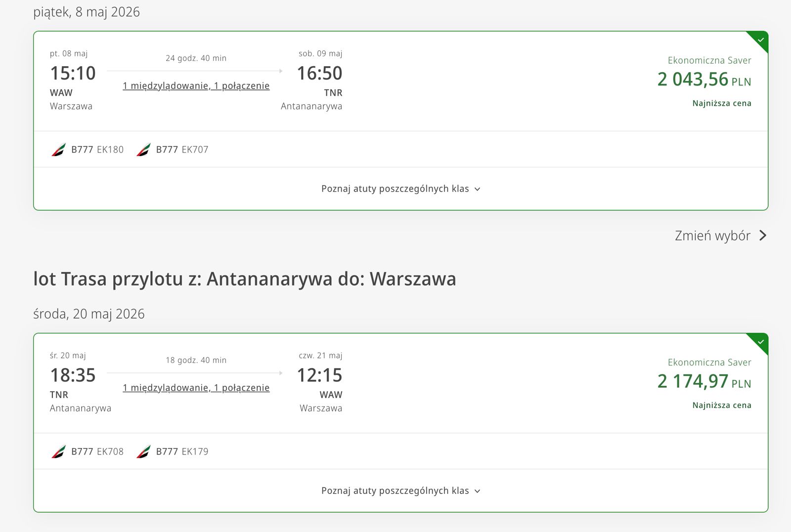Expand class benefits for Antananarivo–Warsaw flight
Screen dimensions: 791x532
click(395, 491)
